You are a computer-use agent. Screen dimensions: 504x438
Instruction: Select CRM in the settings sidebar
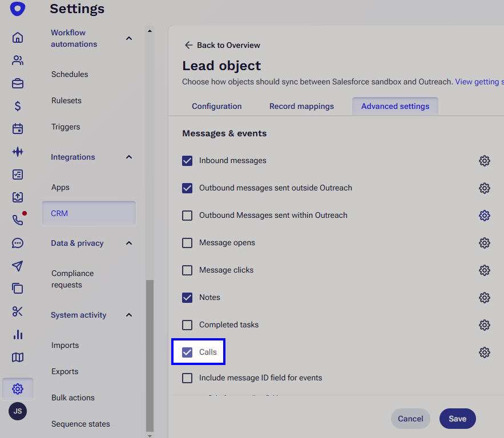[x=59, y=213]
